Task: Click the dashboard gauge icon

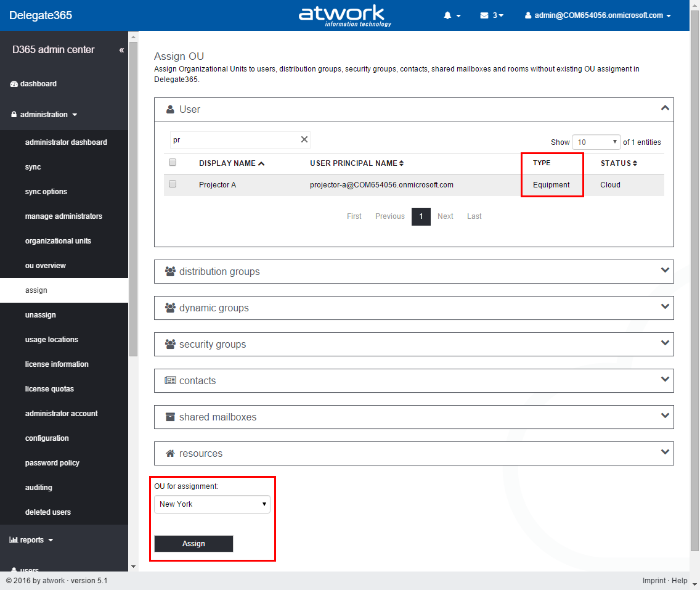Action: point(14,84)
